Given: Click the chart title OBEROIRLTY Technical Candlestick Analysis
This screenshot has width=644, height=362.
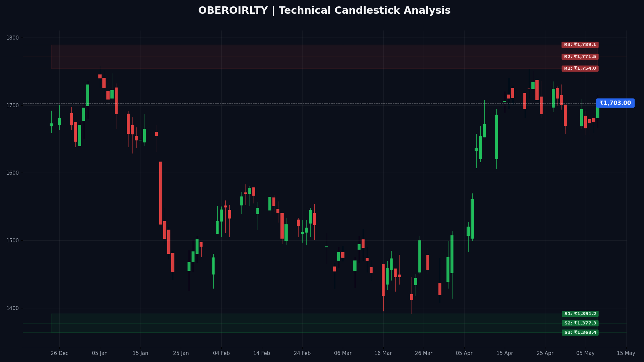Looking at the screenshot, I should tap(324, 11).
